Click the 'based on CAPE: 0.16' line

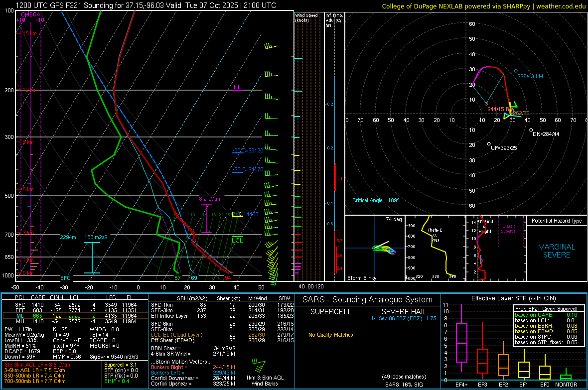pos(546,315)
